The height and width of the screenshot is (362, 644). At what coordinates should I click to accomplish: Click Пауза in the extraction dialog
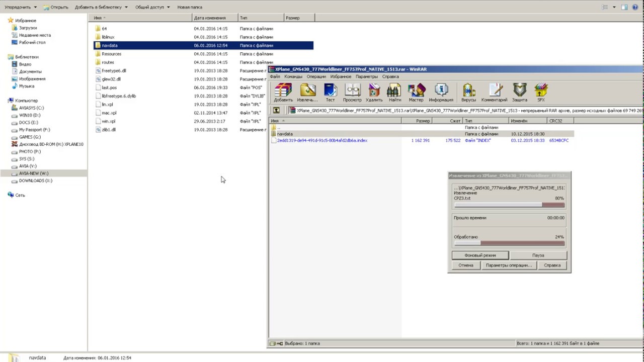[x=538, y=255]
